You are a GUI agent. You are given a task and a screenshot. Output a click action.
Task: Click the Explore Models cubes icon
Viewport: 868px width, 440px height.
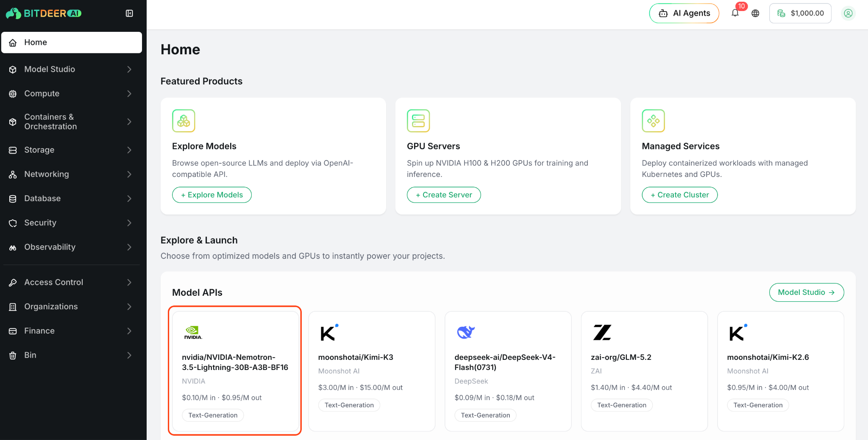pos(184,121)
